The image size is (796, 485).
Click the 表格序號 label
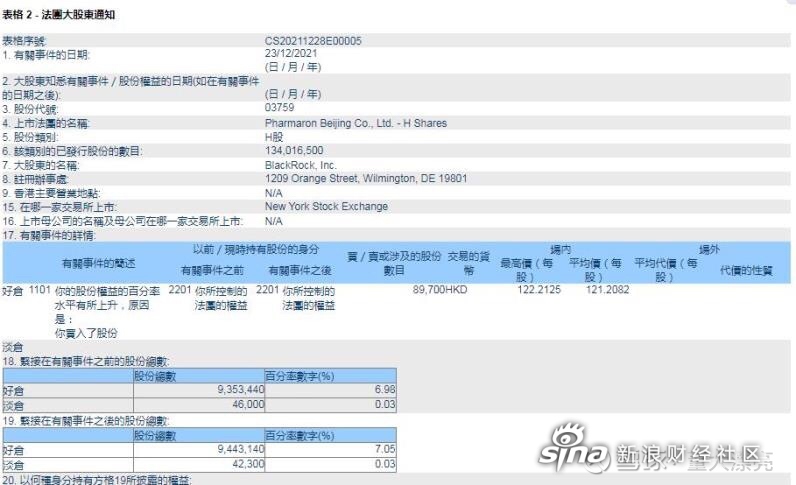24,41
